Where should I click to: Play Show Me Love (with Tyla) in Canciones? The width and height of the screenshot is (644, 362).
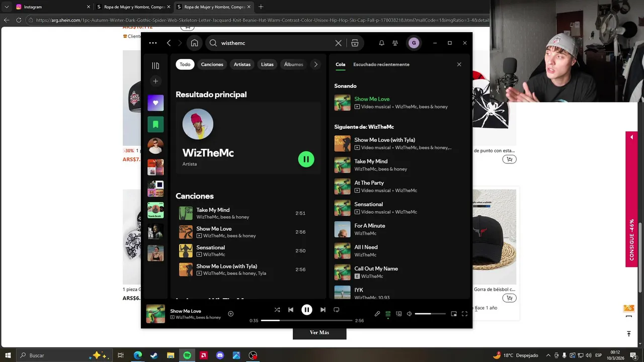248,269
